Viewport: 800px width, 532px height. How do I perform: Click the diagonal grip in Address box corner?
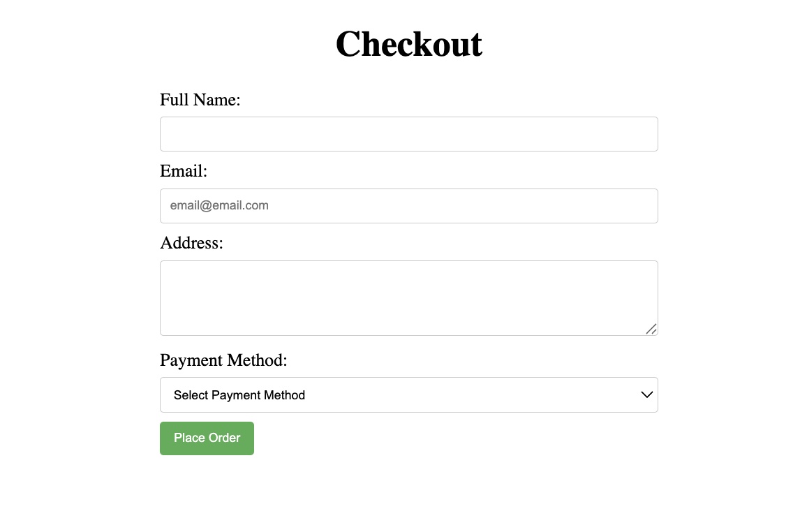point(651,329)
